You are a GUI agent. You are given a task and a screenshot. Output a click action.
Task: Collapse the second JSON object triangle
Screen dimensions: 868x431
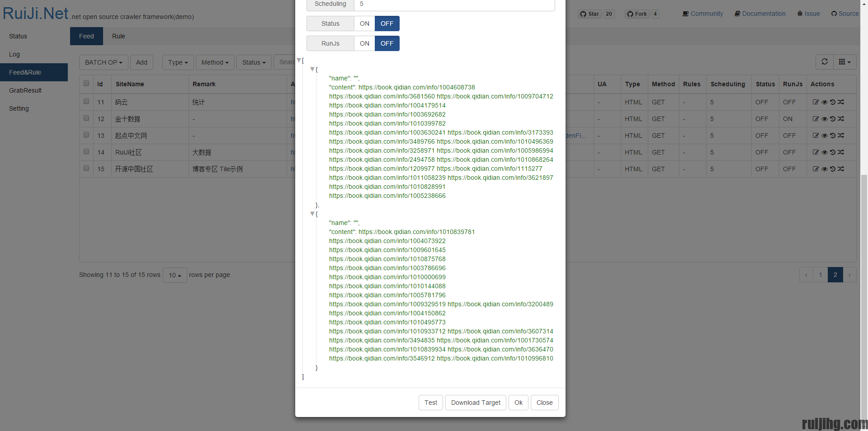tap(312, 214)
